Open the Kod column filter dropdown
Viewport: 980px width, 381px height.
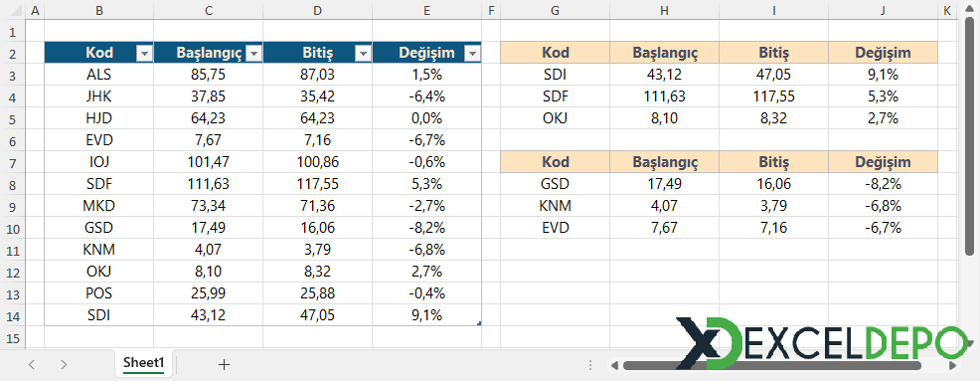pos(144,55)
